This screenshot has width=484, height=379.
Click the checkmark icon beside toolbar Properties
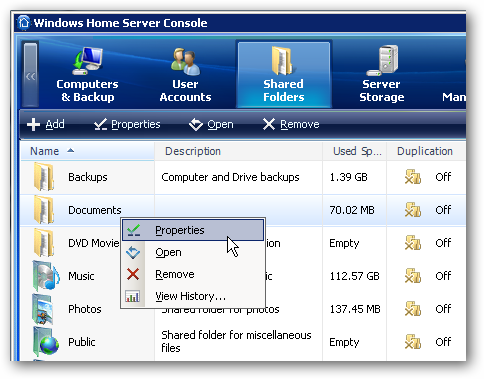point(100,125)
